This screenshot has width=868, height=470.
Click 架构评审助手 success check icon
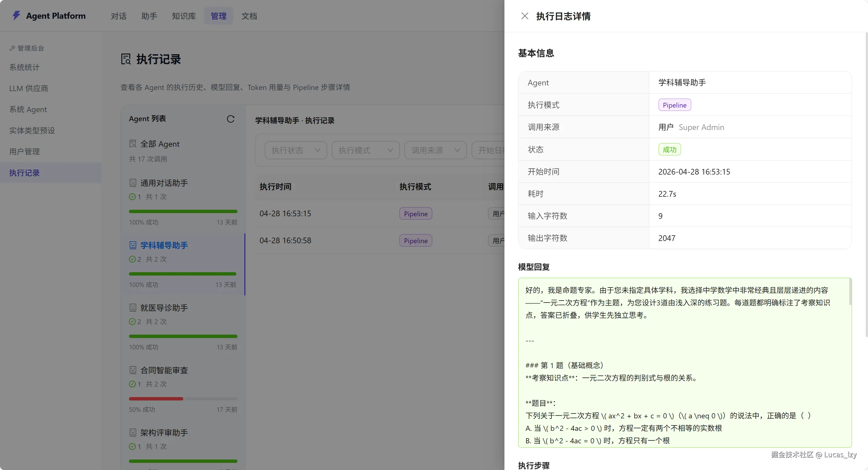(x=132, y=446)
